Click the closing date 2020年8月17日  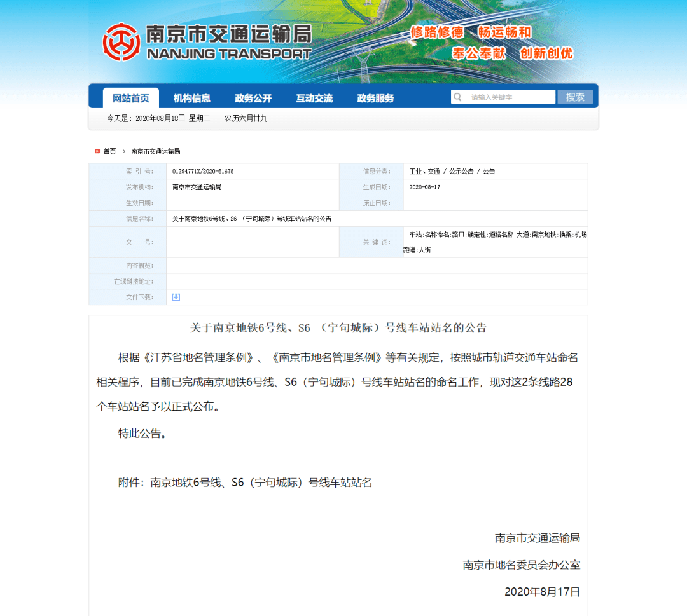(543, 592)
